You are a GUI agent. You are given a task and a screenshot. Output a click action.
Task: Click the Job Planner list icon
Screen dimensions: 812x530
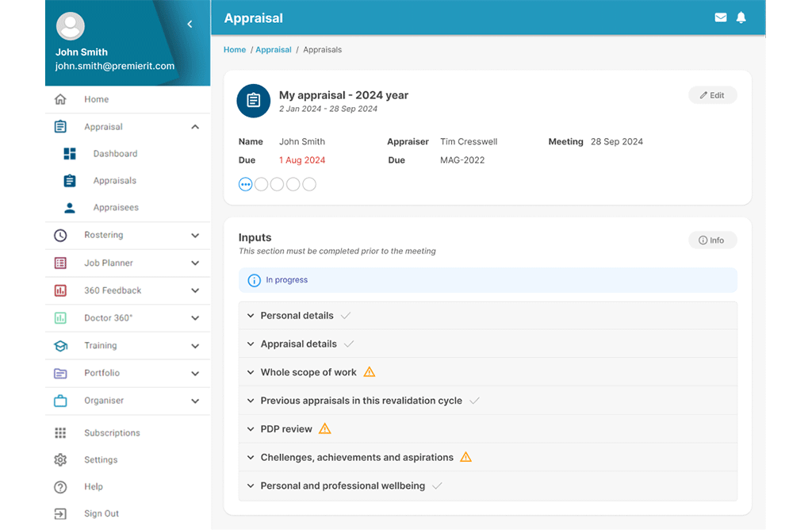pyautogui.click(x=60, y=263)
